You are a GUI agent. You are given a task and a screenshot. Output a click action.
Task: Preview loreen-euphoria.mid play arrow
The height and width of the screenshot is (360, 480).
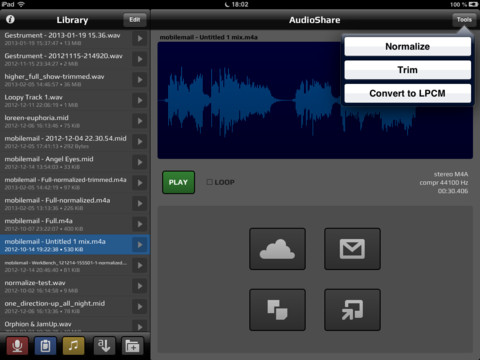[x=140, y=121]
